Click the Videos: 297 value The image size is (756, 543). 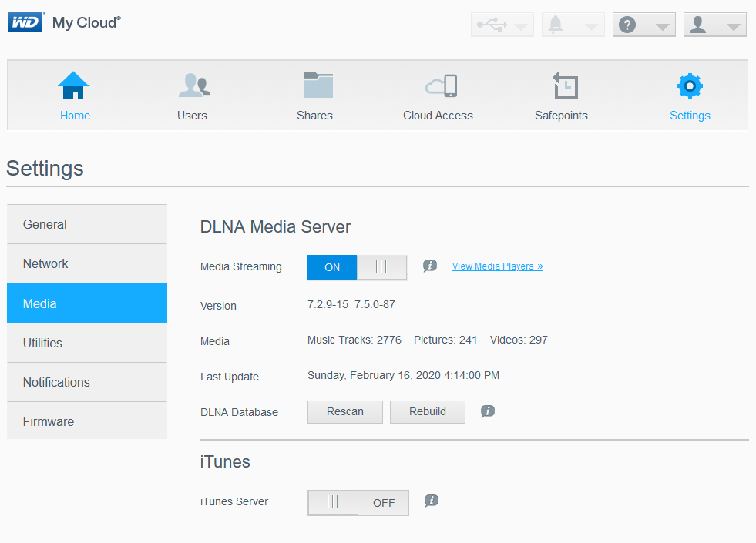[x=519, y=340]
